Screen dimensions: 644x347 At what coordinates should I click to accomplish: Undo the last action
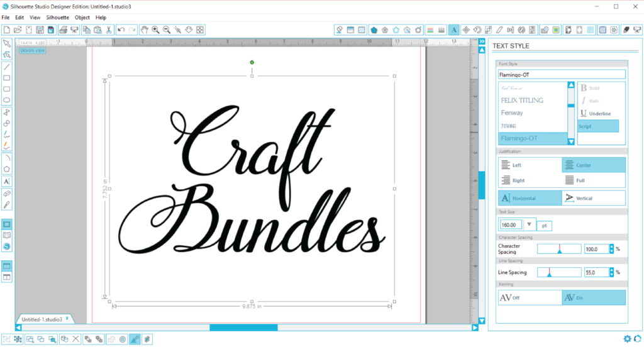click(121, 30)
